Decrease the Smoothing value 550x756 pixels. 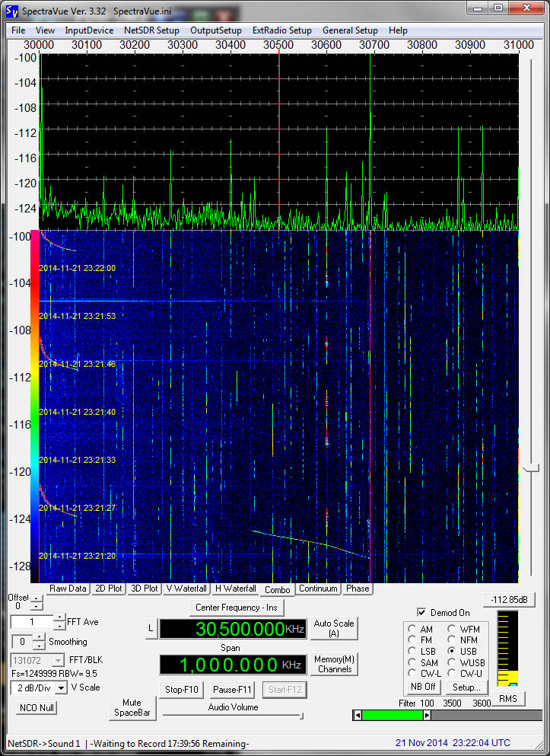pyautogui.click(x=39, y=646)
